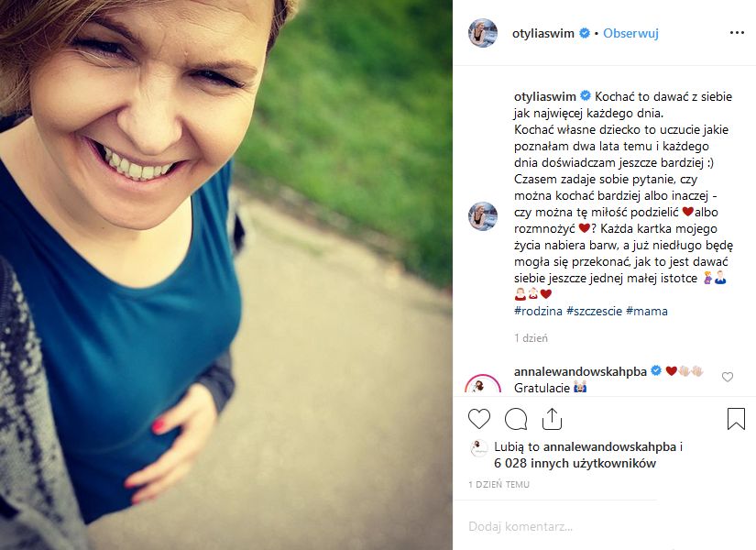The height and width of the screenshot is (550, 756).
Task: Open the small liker avatar next to Lubią to
Action: (478, 447)
